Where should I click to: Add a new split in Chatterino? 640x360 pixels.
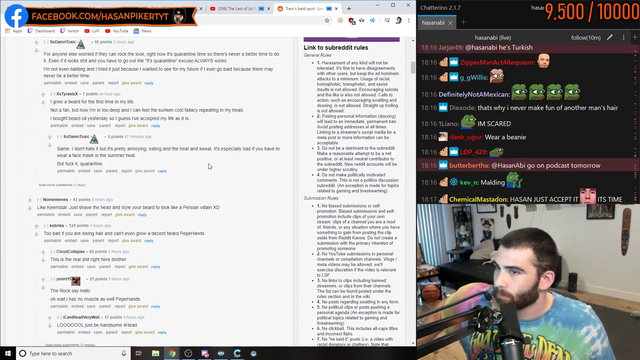(x=635, y=38)
